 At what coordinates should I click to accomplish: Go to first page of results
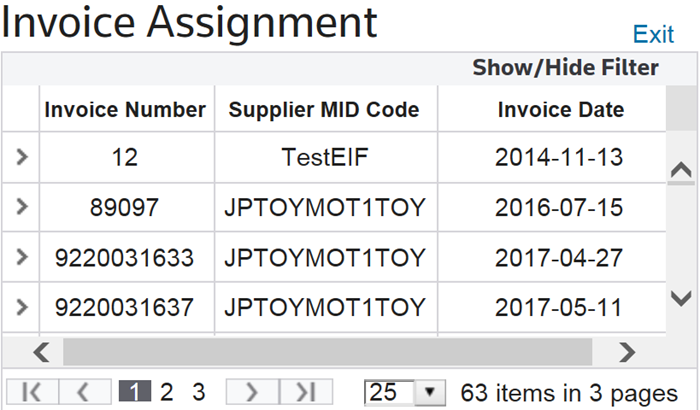click(33, 392)
